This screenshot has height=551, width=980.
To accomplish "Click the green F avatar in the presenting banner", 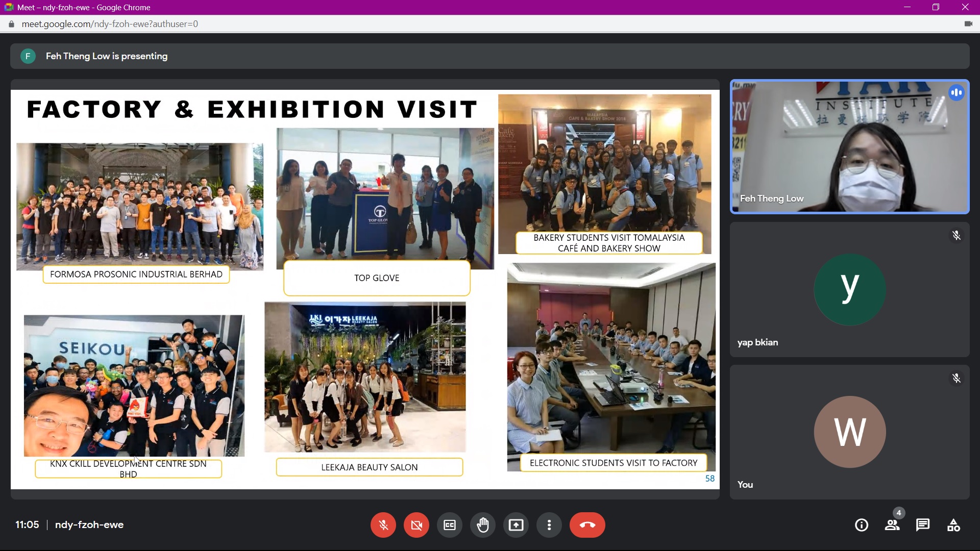I will pyautogui.click(x=28, y=56).
